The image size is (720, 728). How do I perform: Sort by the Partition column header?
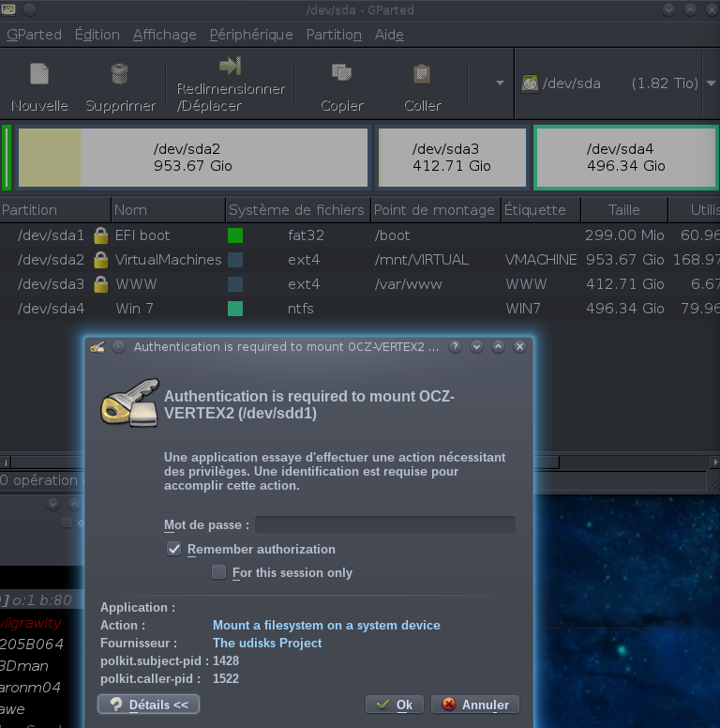pyautogui.click(x=55, y=210)
